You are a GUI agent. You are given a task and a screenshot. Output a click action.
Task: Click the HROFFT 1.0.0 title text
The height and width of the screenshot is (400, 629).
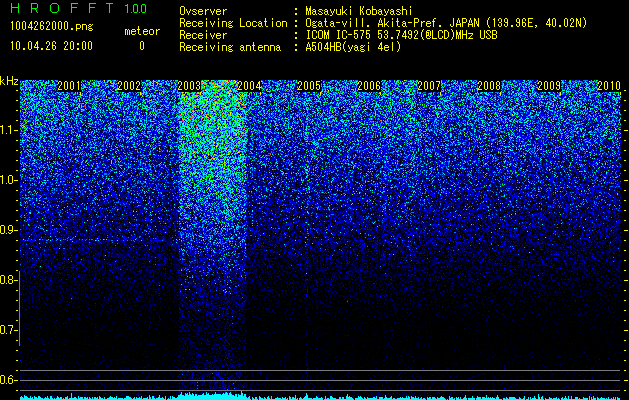78,8
